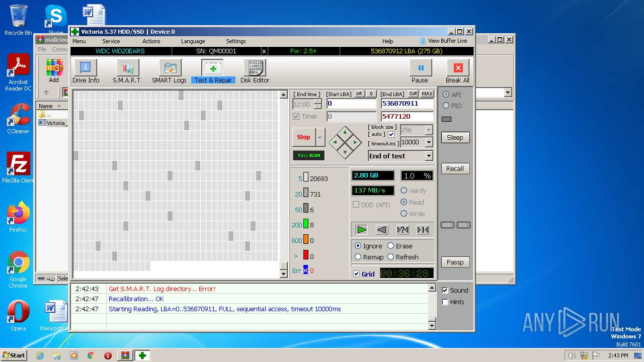Click the x next to the serial number

point(264,51)
